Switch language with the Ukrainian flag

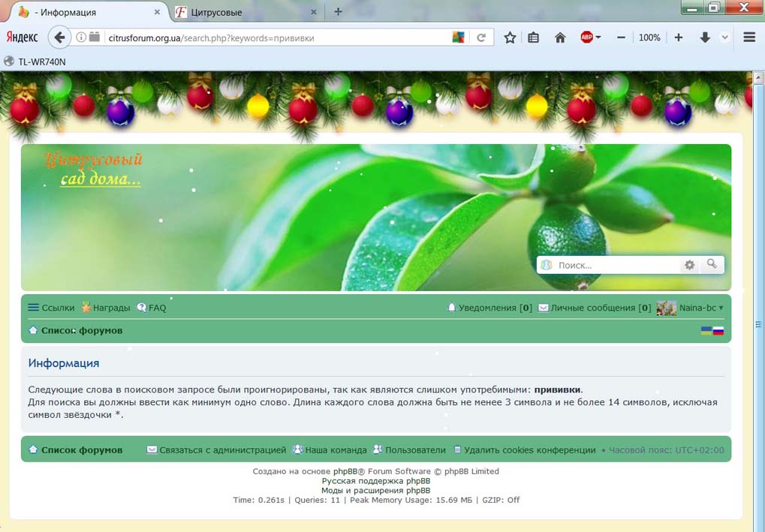[x=706, y=330]
